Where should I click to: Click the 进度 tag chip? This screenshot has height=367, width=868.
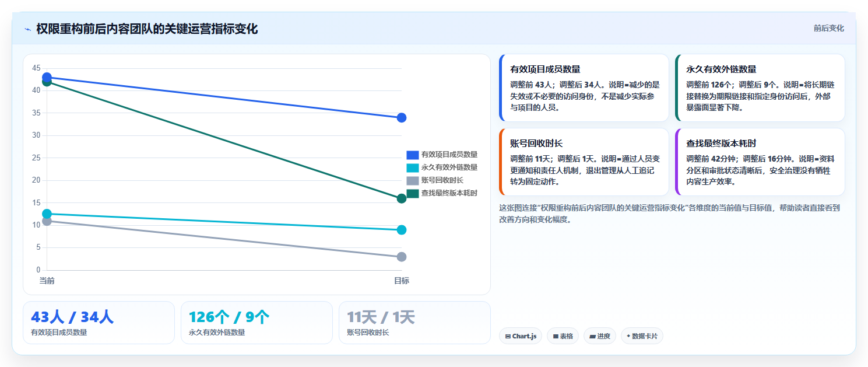click(x=600, y=336)
